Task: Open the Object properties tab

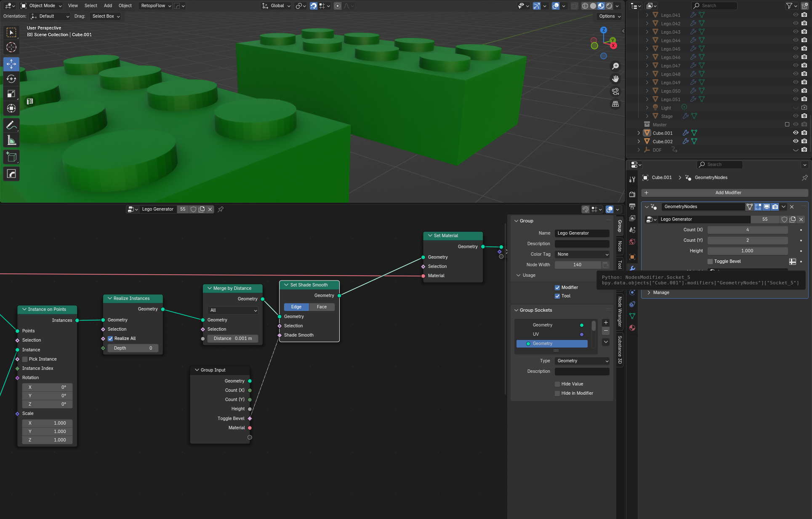Action: pyautogui.click(x=632, y=257)
